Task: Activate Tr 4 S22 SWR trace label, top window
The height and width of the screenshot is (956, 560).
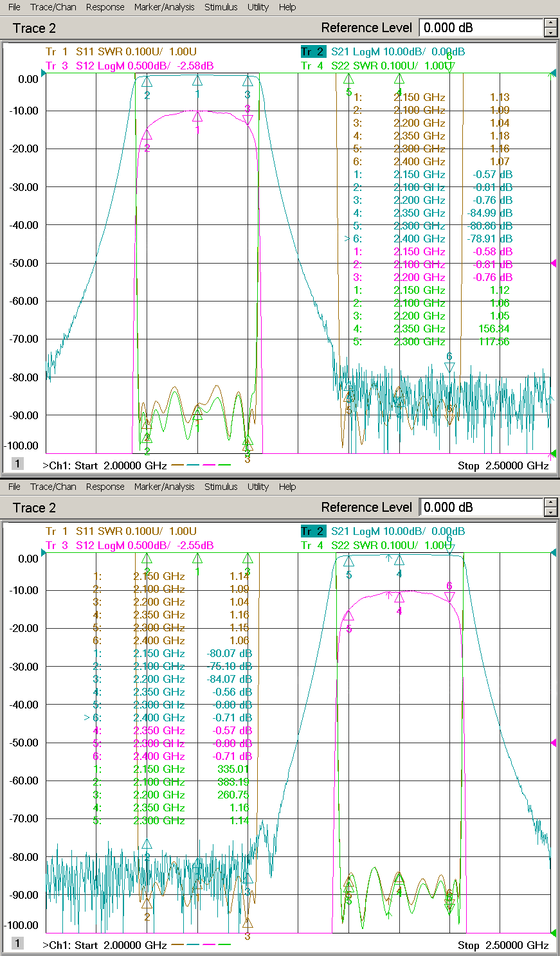Action: [x=376, y=66]
